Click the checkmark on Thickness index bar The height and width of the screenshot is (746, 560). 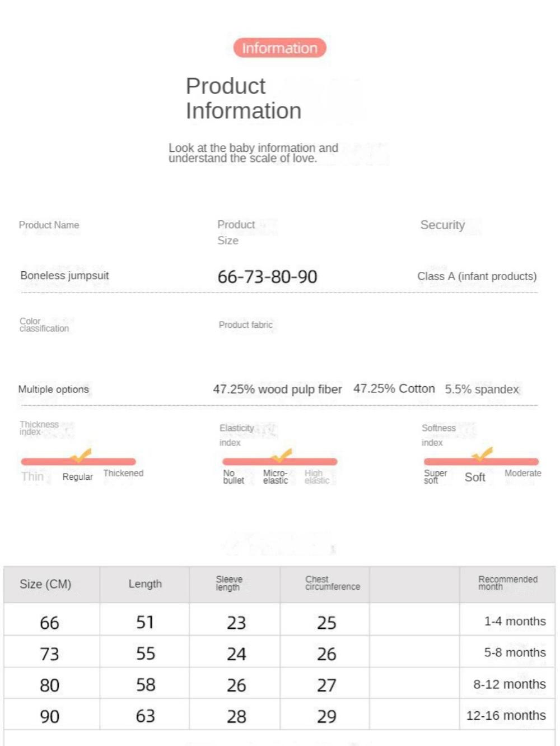(81, 456)
